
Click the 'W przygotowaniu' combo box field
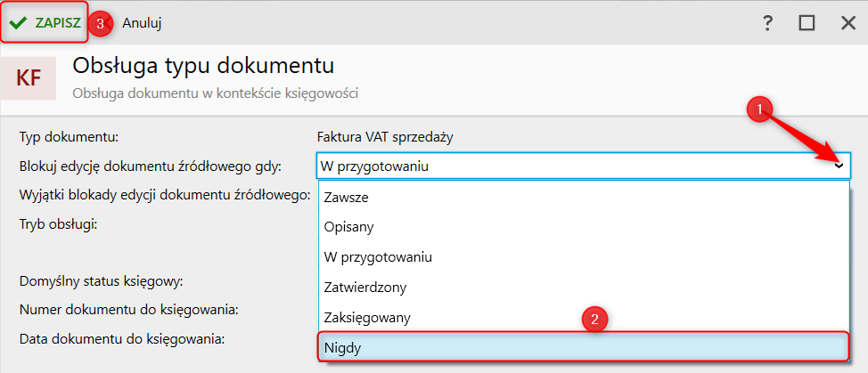(x=570, y=166)
